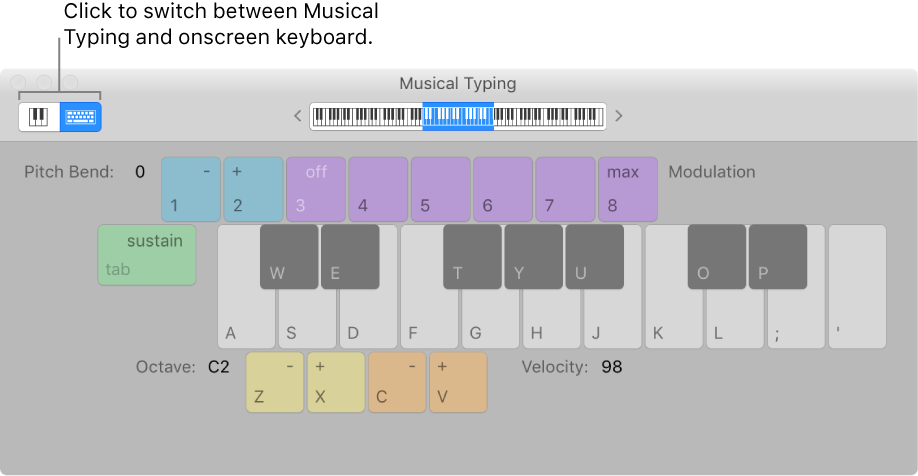Lower pitch bend with key 1
This screenshot has width=918, height=476.
(191, 189)
